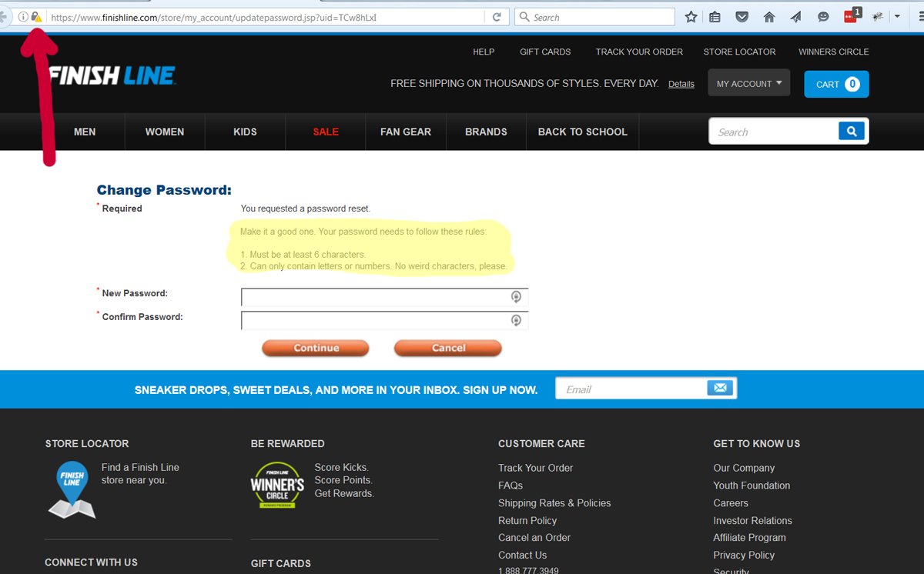Open the dropdown arrow beside the bug extension

897,17
